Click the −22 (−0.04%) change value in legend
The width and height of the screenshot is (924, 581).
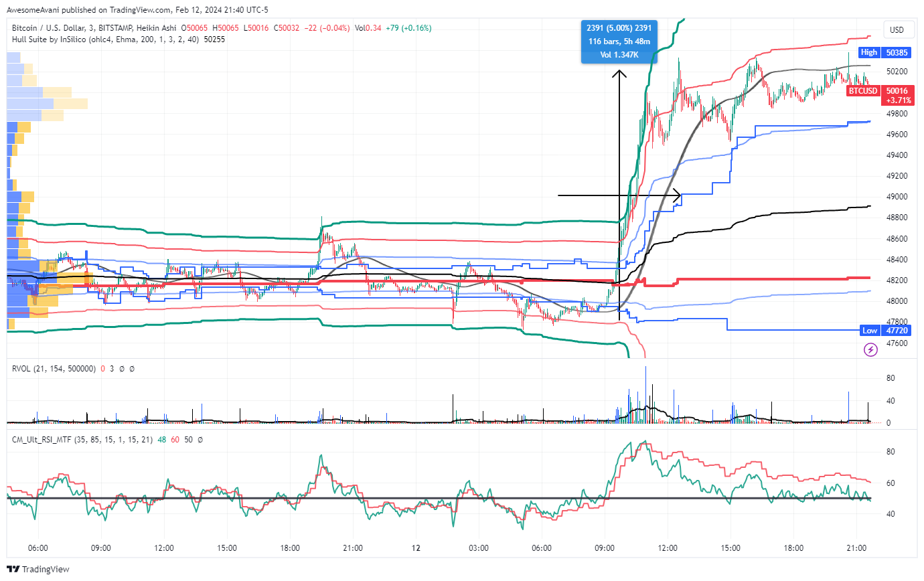[x=328, y=28]
